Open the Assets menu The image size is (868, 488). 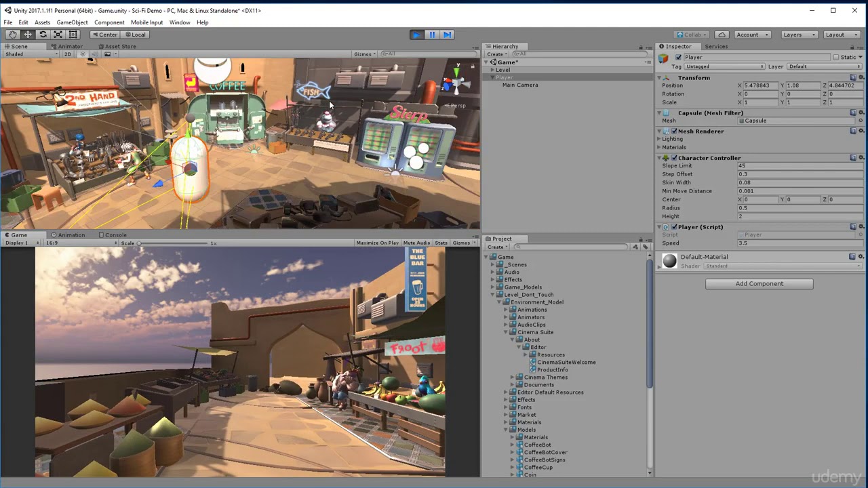tap(42, 22)
